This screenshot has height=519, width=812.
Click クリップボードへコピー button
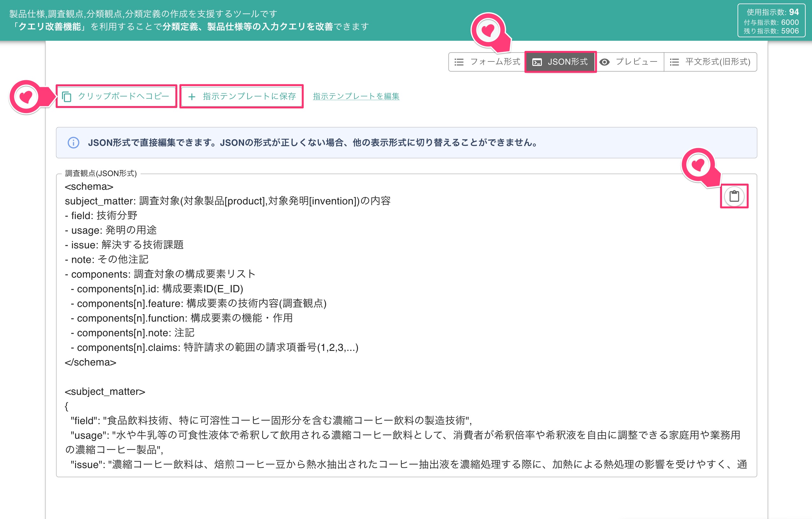pyautogui.click(x=116, y=96)
